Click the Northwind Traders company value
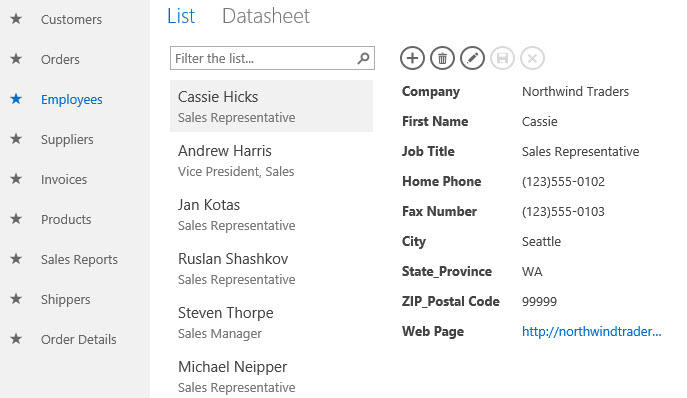This screenshot has height=398, width=687. (x=575, y=92)
